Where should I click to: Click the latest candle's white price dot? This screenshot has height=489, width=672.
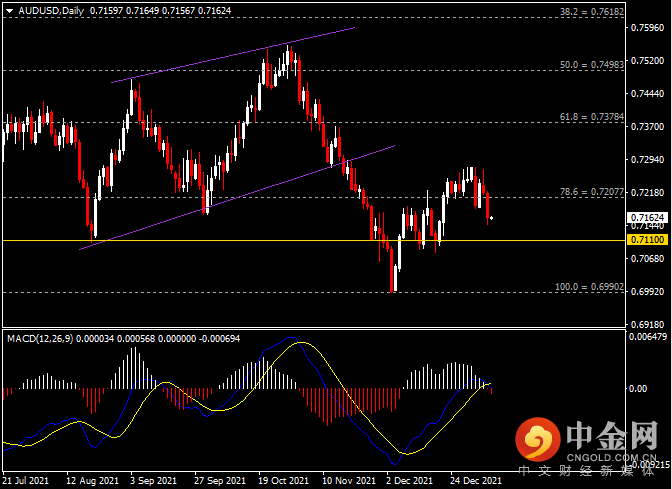tap(491, 218)
